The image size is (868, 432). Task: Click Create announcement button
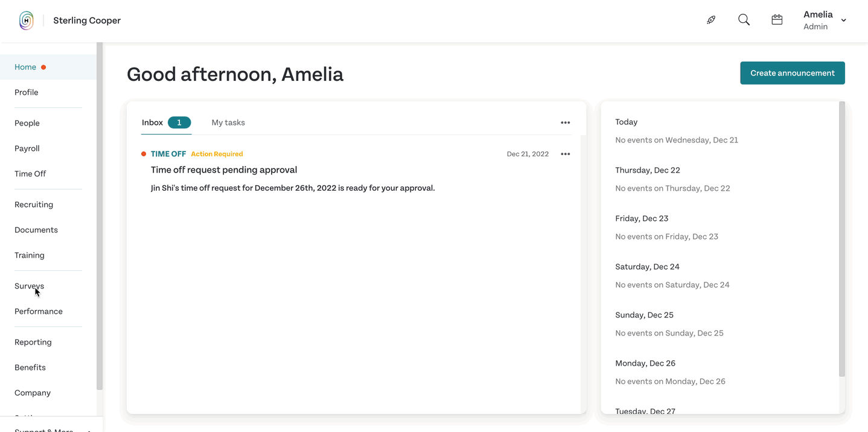(x=792, y=73)
